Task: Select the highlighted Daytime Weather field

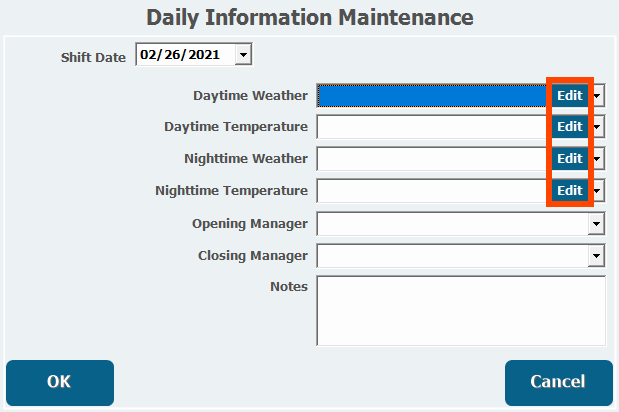Action: (434, 96)
